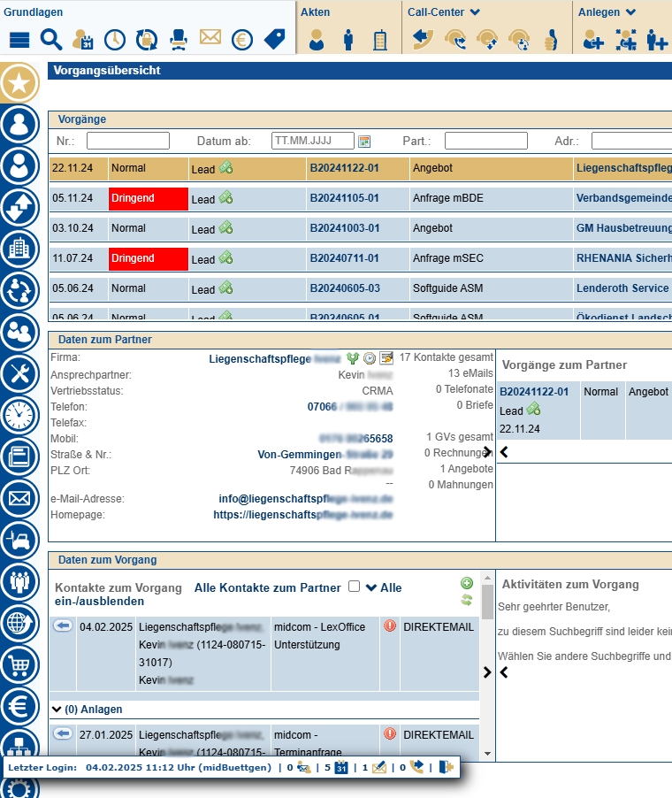Click right chevron in Daten zum Vorgang divider
This screenshot has height=798, width=672.
487,672
